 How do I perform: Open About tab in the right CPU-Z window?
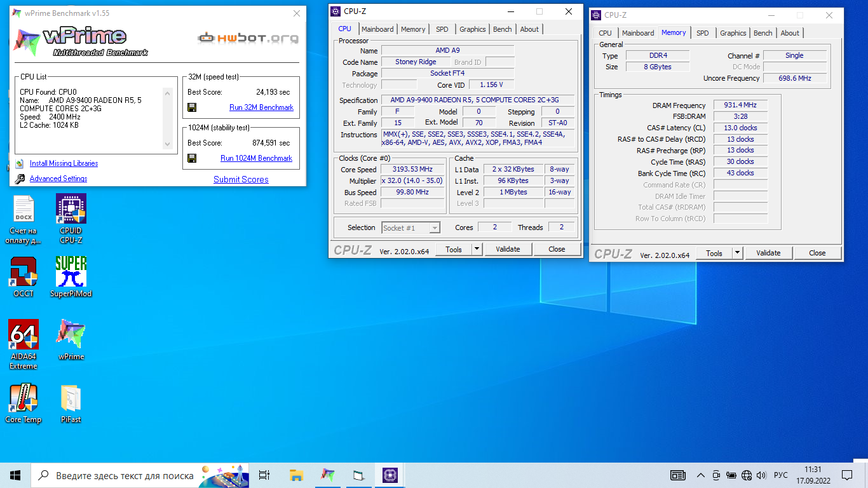point(790,33)
